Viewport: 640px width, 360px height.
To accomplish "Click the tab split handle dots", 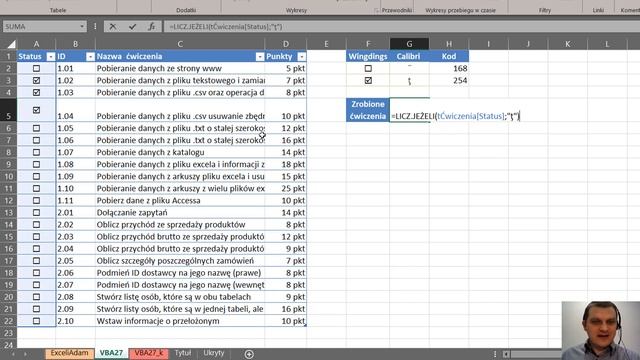I will 495,354.
